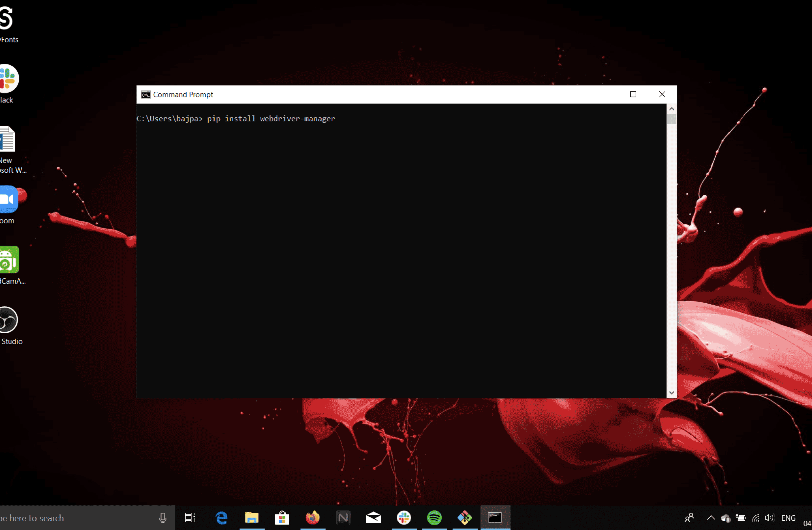812x530 pixels.
Task: Launch Microsoft Store taskbar icon
Action: pos(282,518)
